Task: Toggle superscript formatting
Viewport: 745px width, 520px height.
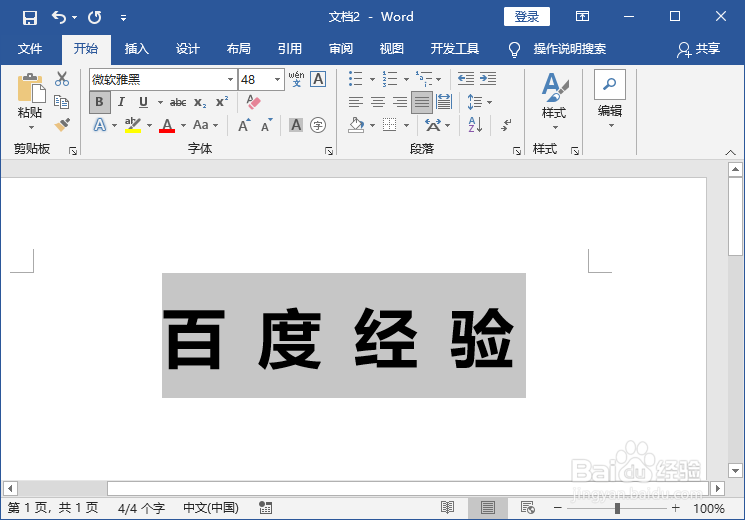Action: pos(222,102)
